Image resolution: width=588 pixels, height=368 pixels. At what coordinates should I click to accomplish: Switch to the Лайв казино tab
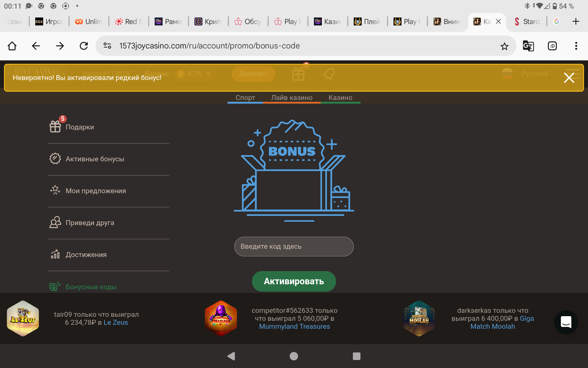292,98
